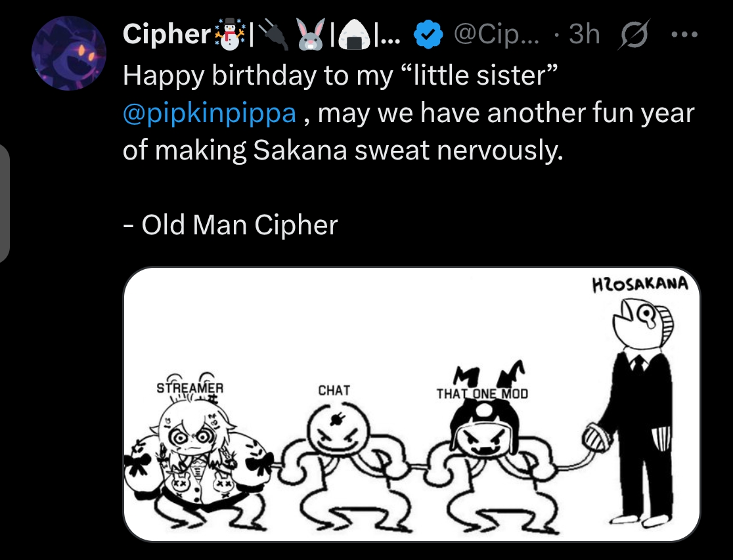The image size is (733, 560).
Task: Click the snowman emoji in the name
Action: tap(228, 35)
